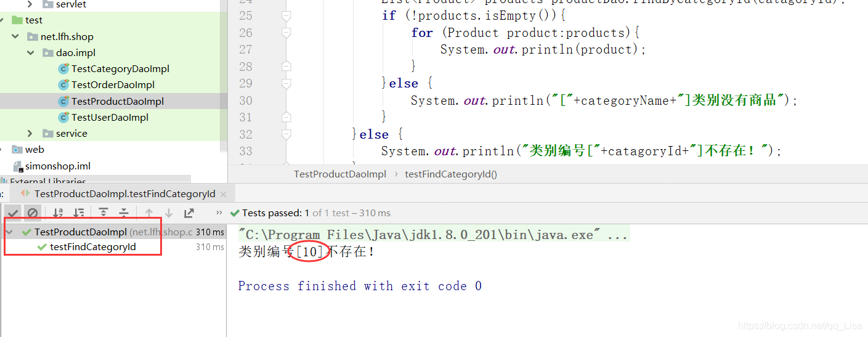The width and height of the screenshot is (868, 337).
Task: Click the 'Tests passed: 1' status text
Action: pos(275,213)
